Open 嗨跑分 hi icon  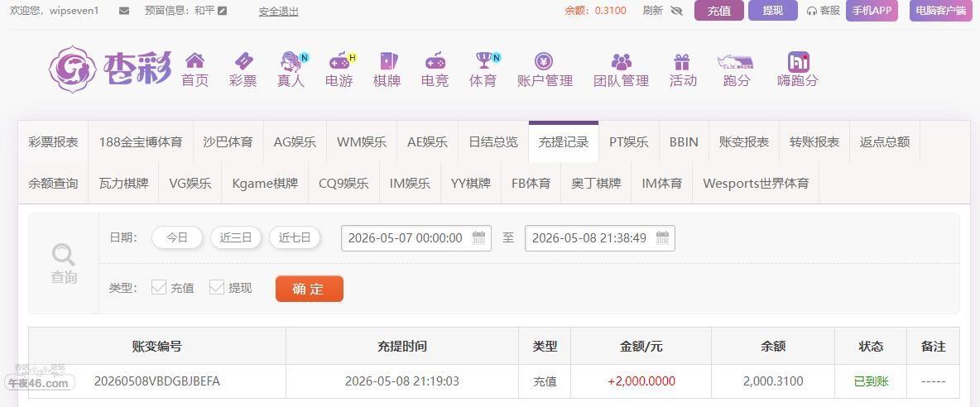pyautogui.click(x=798, y=61)
